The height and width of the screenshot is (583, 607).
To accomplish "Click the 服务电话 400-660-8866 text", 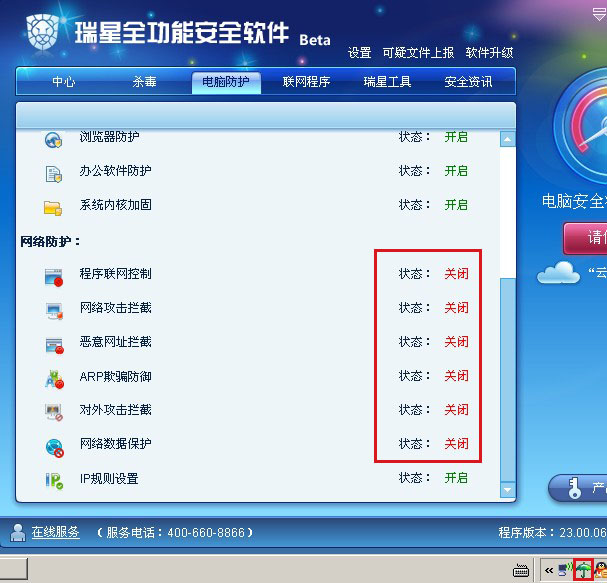I will coord(175,533).
